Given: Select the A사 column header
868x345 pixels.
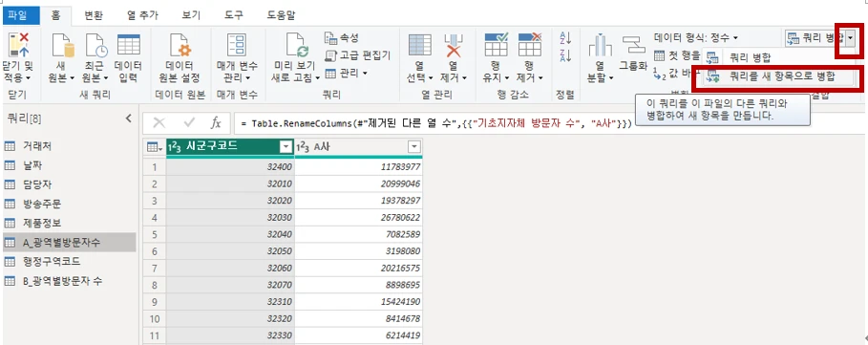Looking at the screenshot, I should pyautogui.click(x=359, y=147).
